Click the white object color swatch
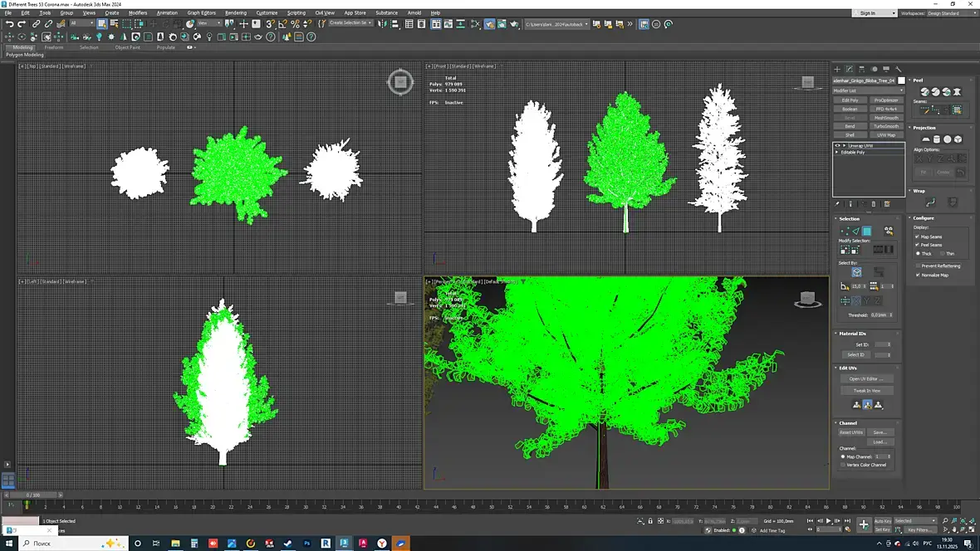Image resolution: width=980 pixels, height=551 pixels. (x=901, y=80)
